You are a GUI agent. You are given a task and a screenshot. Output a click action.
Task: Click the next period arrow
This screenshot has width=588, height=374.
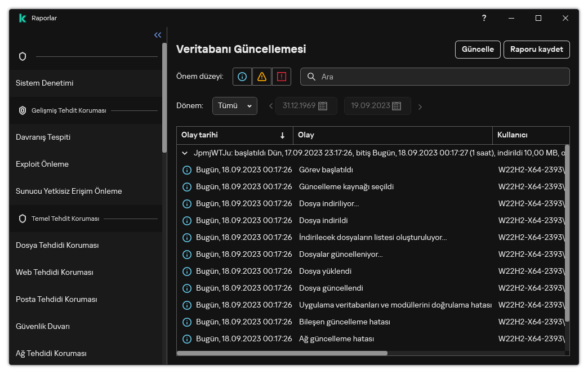pos(420,106)
